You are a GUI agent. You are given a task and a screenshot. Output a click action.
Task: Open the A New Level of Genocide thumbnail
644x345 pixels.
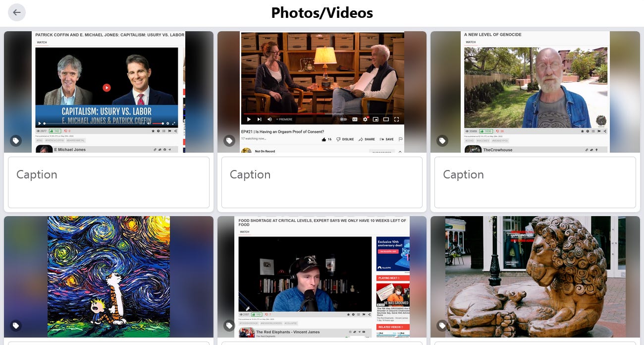(535, 92)
